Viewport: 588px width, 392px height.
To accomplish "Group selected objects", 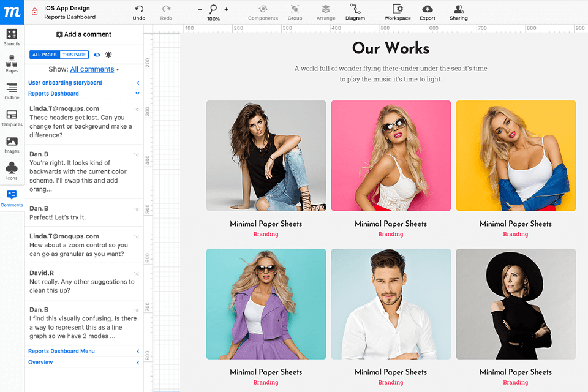I will (x=295, y=12).
